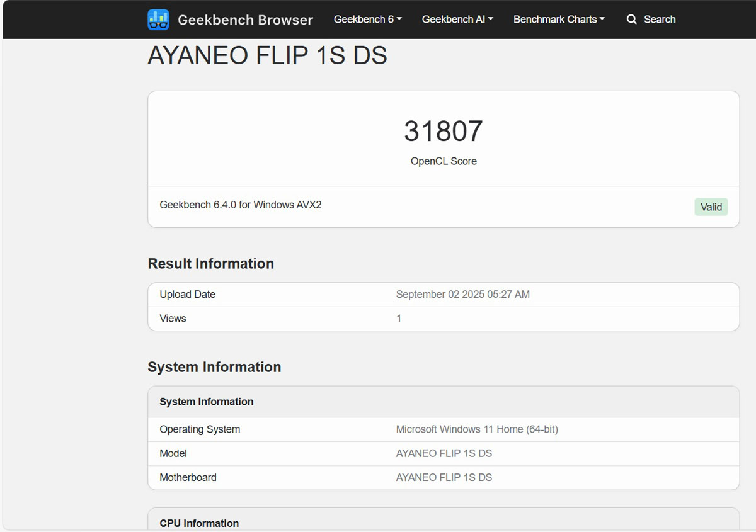This screenshot has width=756, height=532.
Task: Click the Operating System label
Action: [x=200, y=429]
